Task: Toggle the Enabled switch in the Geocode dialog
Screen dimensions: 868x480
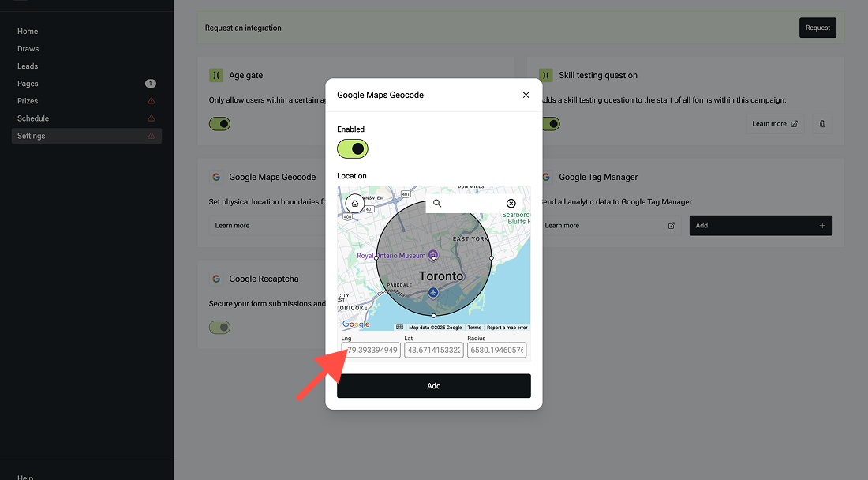Action: click(x=353, y=149)
